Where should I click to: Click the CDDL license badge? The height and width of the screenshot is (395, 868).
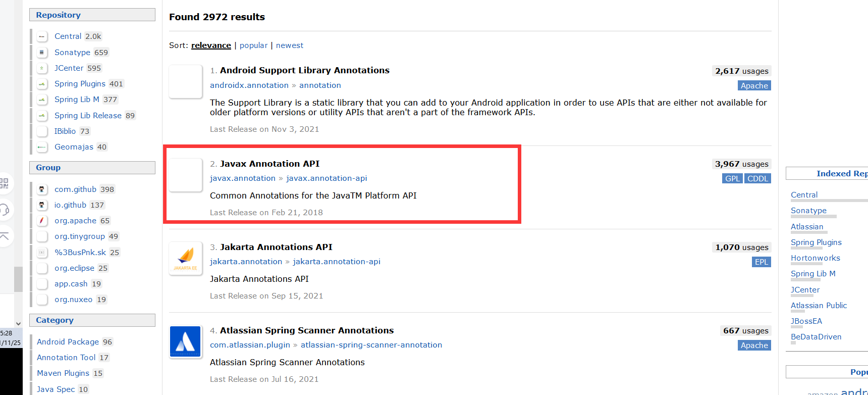pyautogui.click(x=757, y=179)
